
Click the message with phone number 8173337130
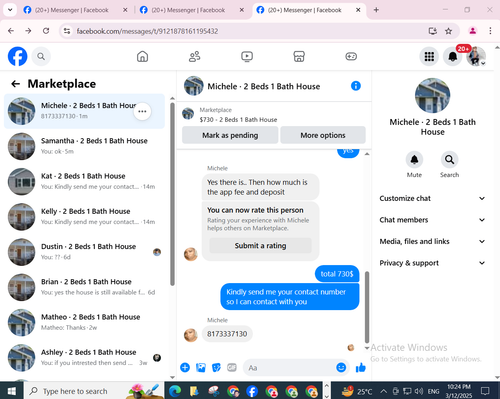point(227,334)
